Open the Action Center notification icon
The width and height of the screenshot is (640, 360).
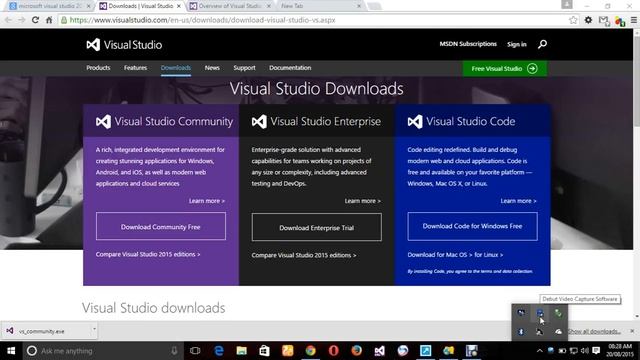[596, 351]
